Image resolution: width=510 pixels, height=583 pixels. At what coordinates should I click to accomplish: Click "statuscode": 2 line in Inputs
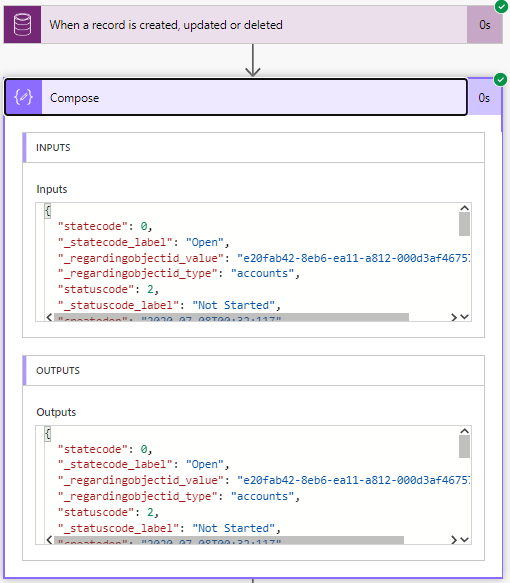click(108, 289)
